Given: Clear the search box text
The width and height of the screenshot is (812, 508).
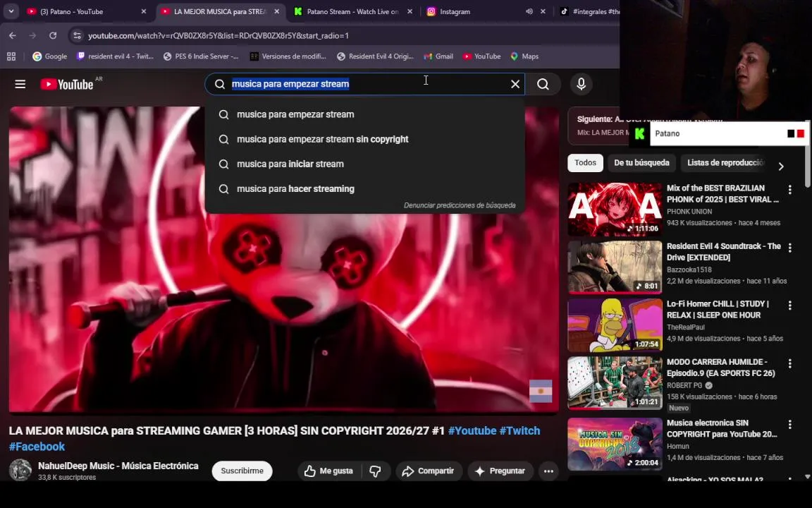Looking at the screenshot, I should pyautogui.click(x=515, y=84).
